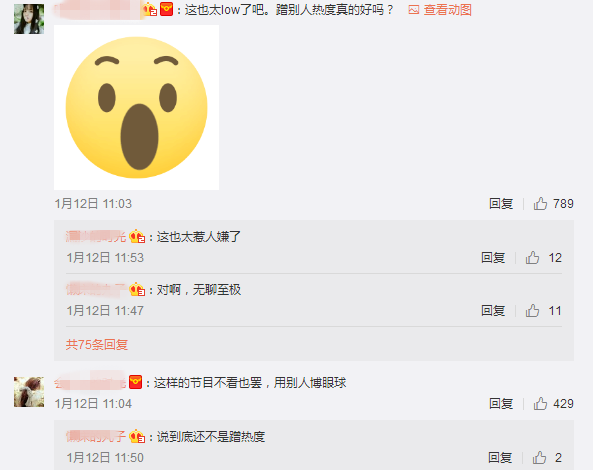
Task: Click the crown member badge on 11:53 reply
Action: coord(137,237)
